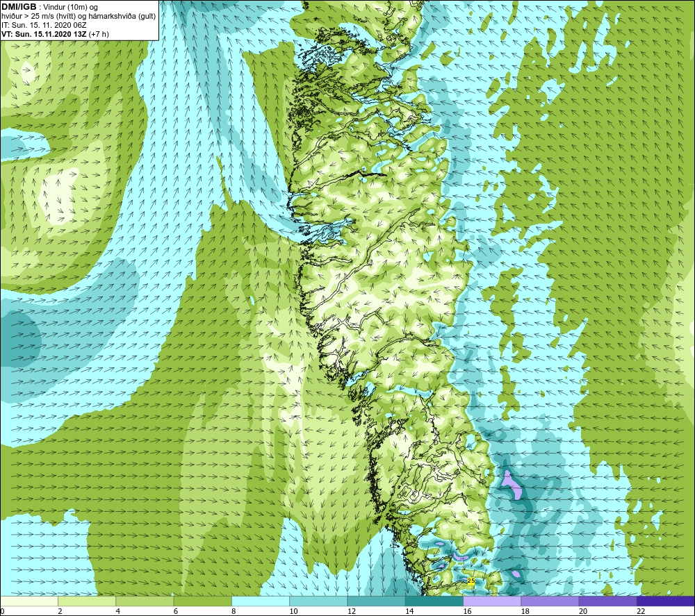Click the 'VT: Sun. 15.11.2020 13Z' line
The width and height of the screenshot is (695, 616).
click(44, 34)
